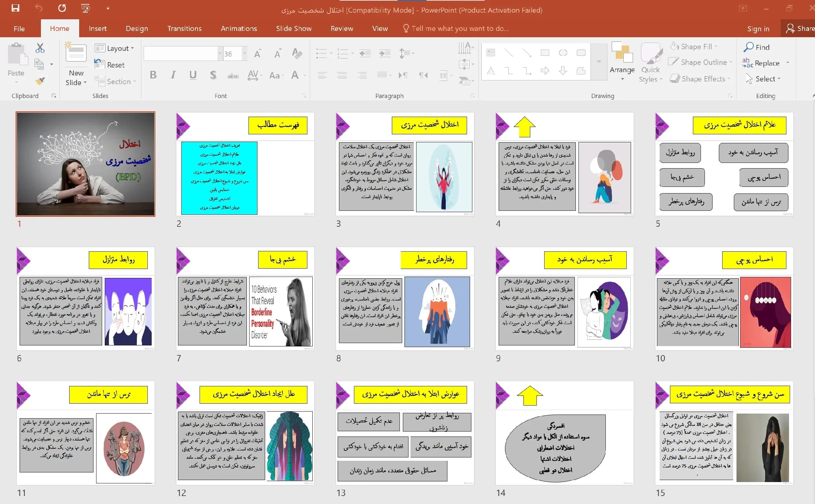Expand the Shape Fill dropdown
The height and width of the screenshot is (504, 815).
(716, 46)
